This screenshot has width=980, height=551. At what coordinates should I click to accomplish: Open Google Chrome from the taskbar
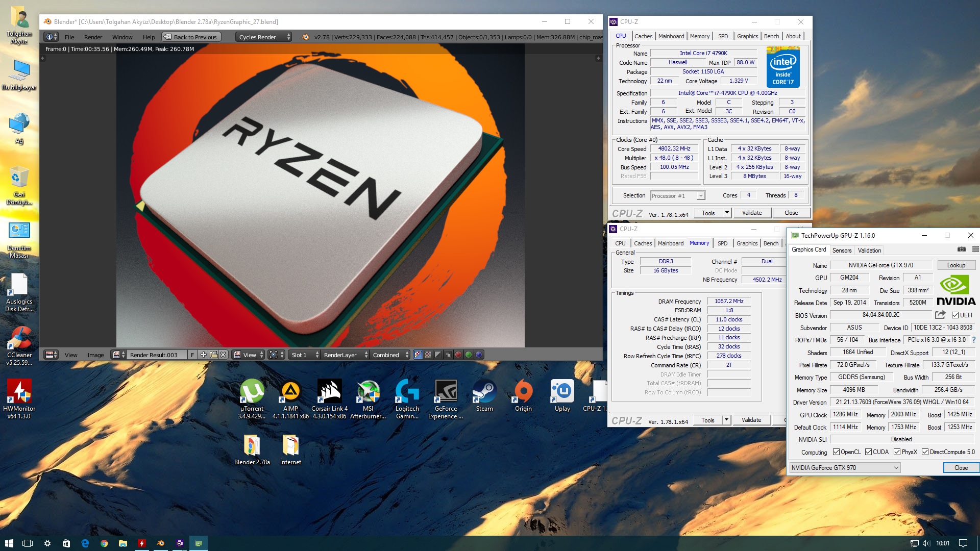click(104, 543)
